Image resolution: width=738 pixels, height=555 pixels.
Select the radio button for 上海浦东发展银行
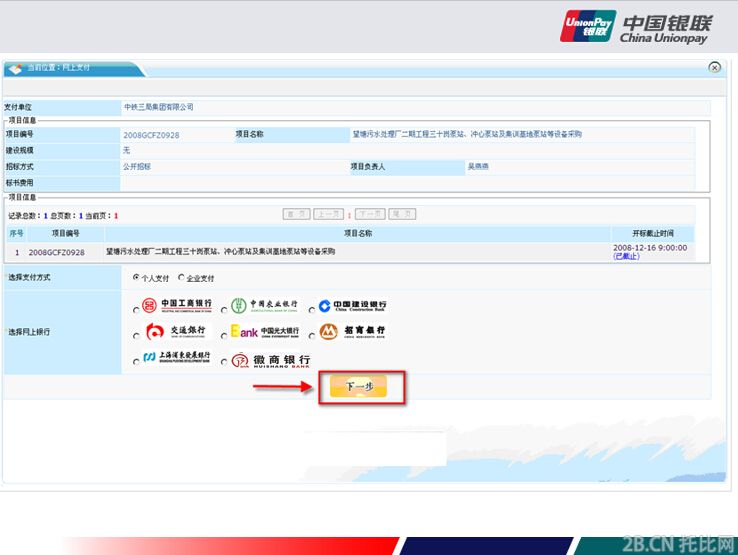[x=137, y=363]
